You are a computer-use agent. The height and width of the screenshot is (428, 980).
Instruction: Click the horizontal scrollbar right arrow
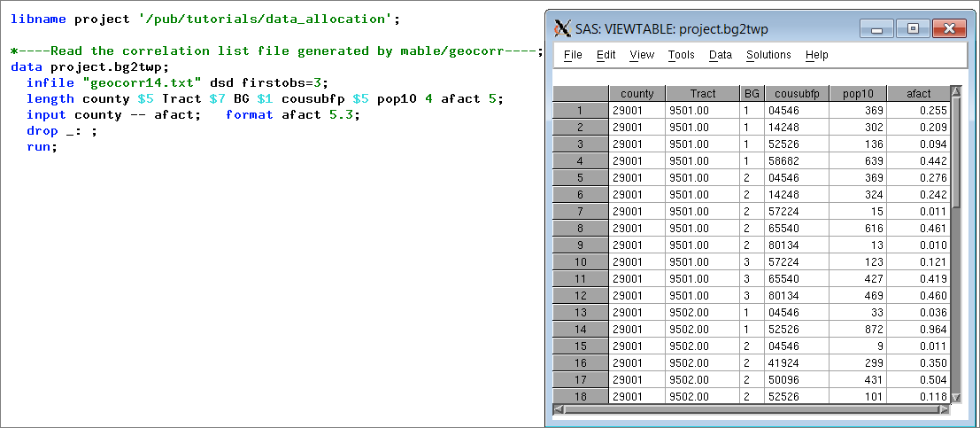point(944,409)
